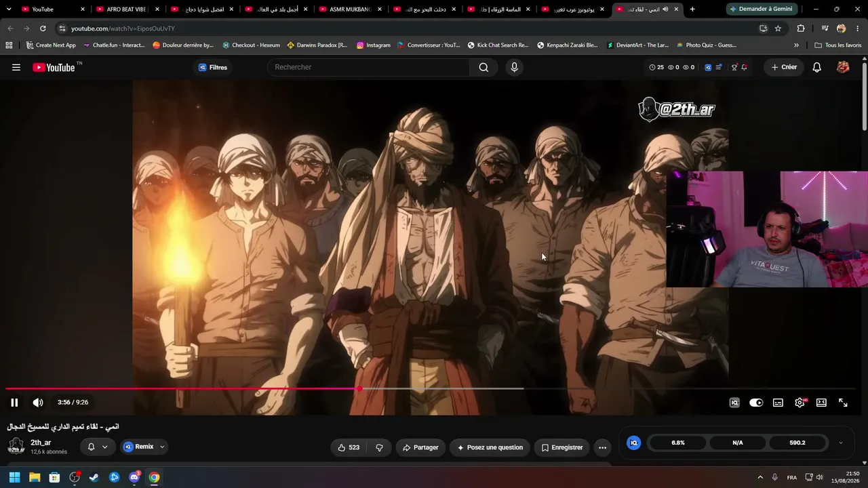Click Demander à Gemini button
The height and width of the screenshot is (488, 868).
763,9
